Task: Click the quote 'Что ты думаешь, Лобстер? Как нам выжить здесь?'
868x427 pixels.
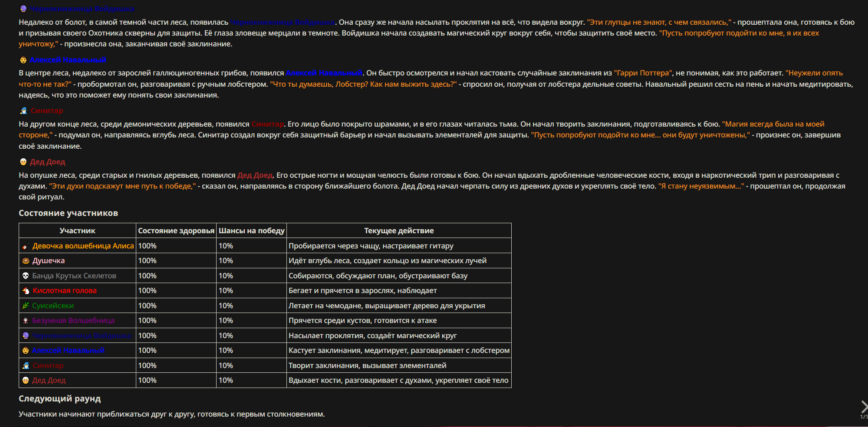Action: (x=363, y=84)
